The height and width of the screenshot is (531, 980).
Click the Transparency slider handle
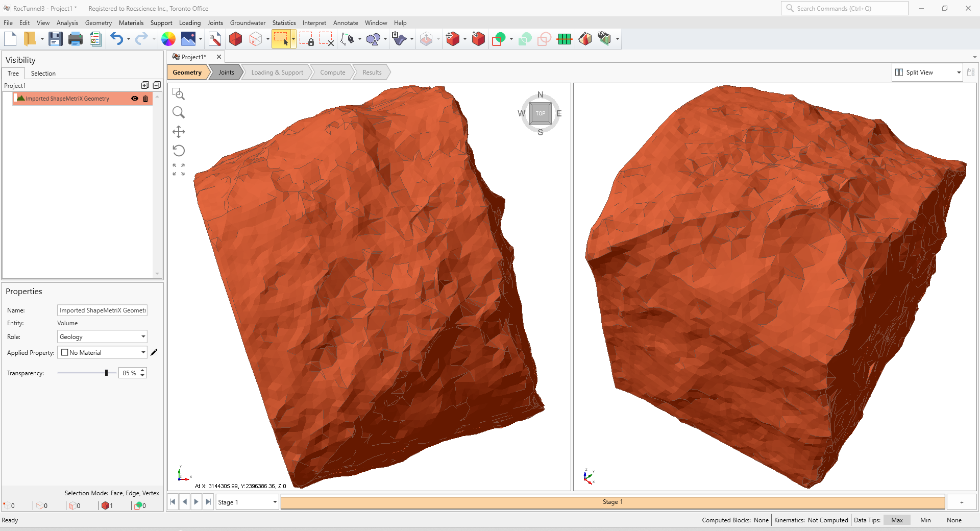(x=107, y=373)
